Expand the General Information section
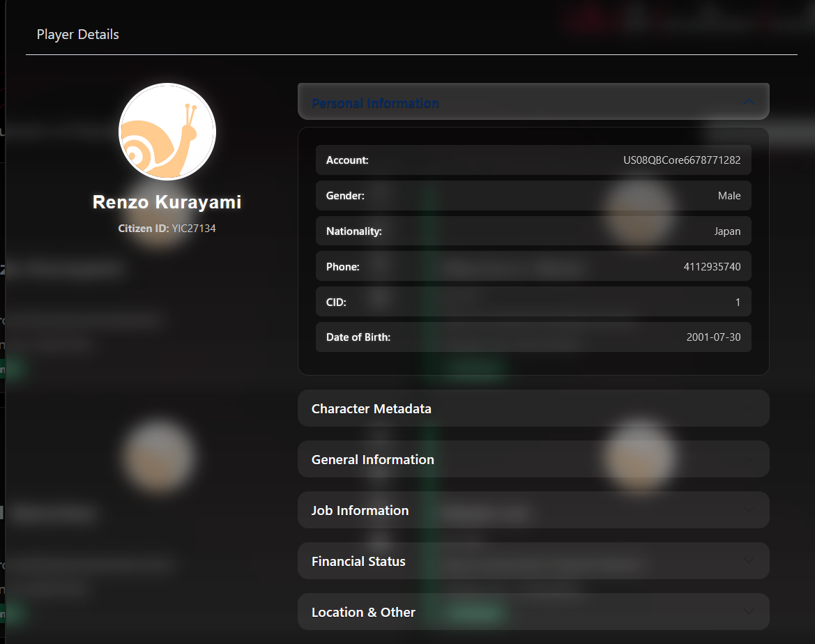This screenshot has height=644, width=815. tap(372, 459)
